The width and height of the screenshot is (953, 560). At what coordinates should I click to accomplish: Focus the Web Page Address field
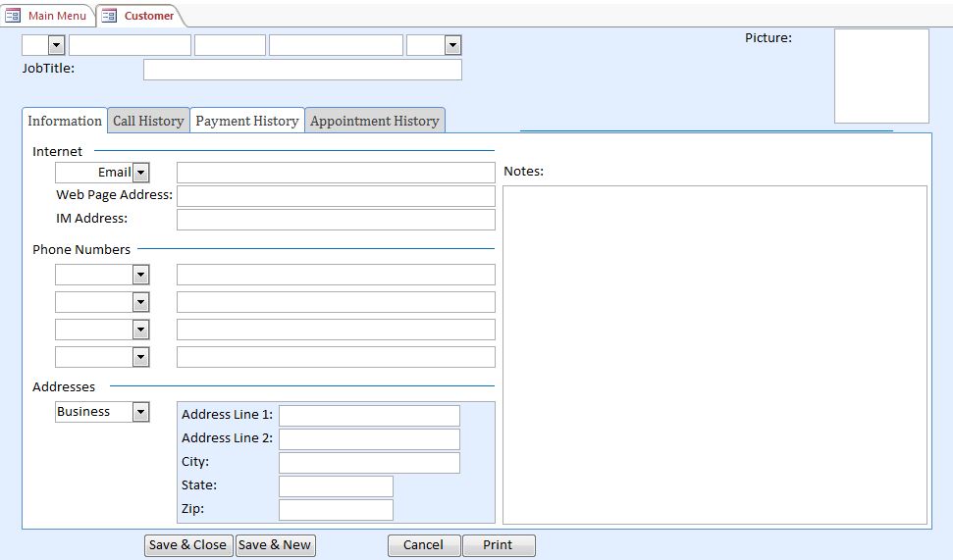click(336, 196)
